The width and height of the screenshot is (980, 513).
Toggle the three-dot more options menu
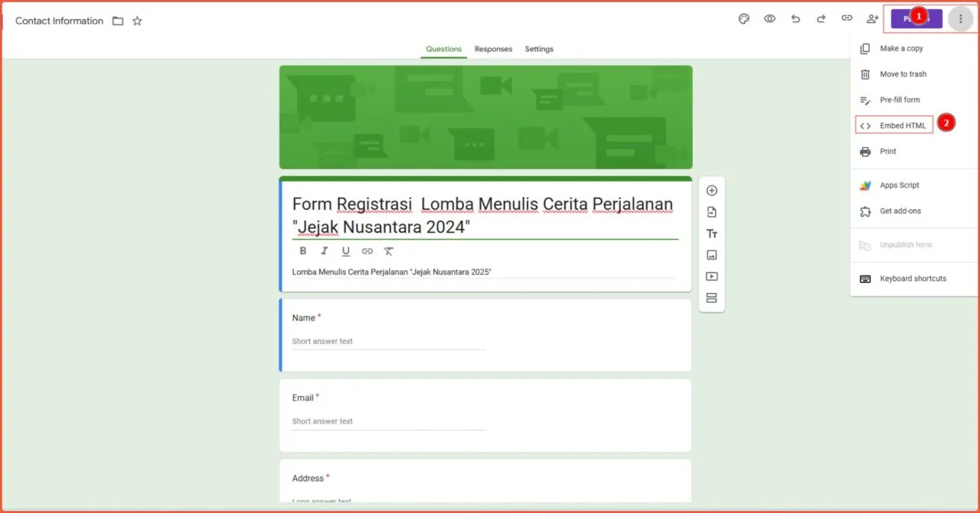(x=961, y=19)
